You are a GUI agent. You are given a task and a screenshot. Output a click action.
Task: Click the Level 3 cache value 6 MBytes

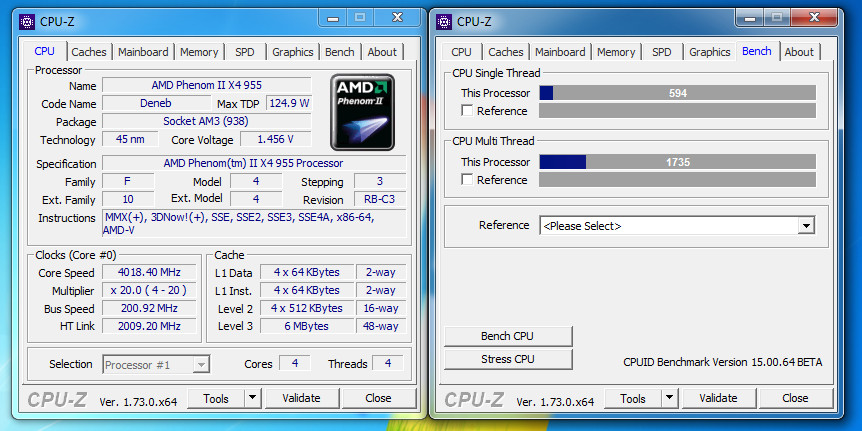tap(307, 326)
